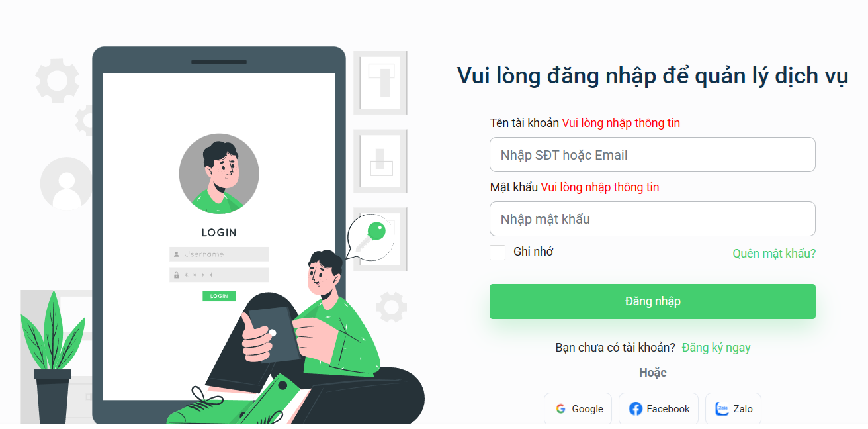Click the Username field in phone illustration
This screenshot has width=868, height=429.
[219, 254]
